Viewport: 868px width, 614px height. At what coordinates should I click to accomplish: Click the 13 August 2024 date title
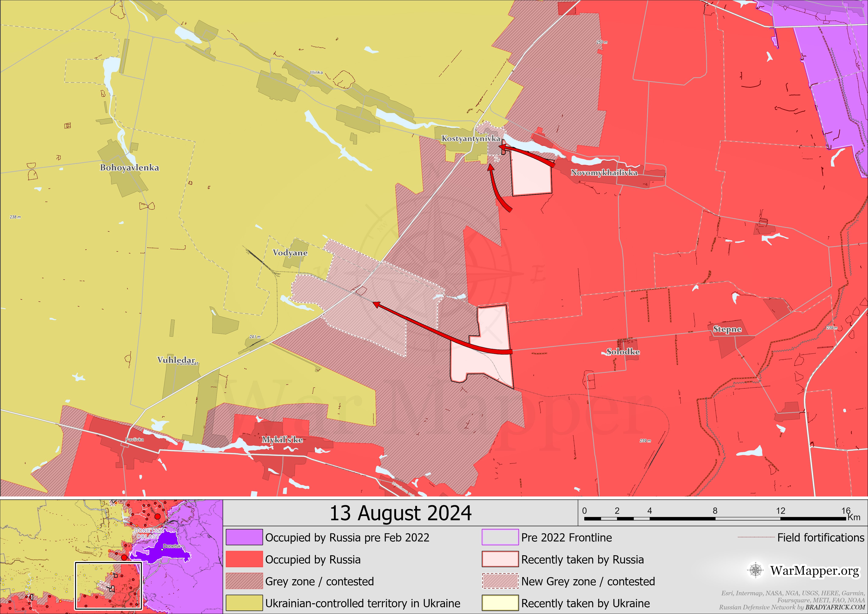[400, 513]
